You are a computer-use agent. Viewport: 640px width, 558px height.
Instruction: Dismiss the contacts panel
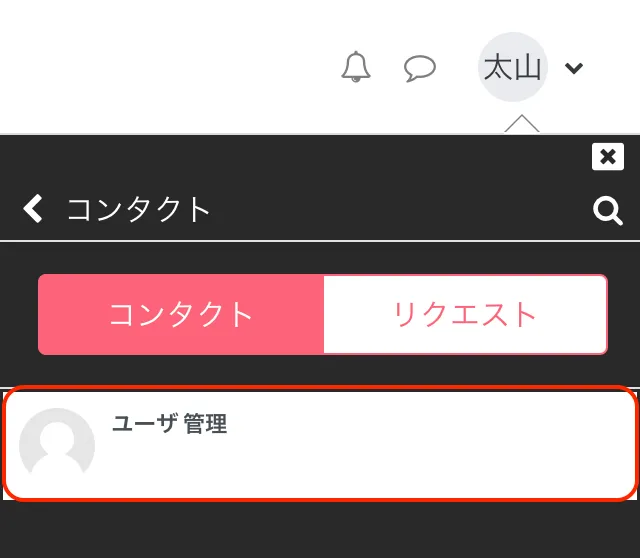[x=607, y=157]
